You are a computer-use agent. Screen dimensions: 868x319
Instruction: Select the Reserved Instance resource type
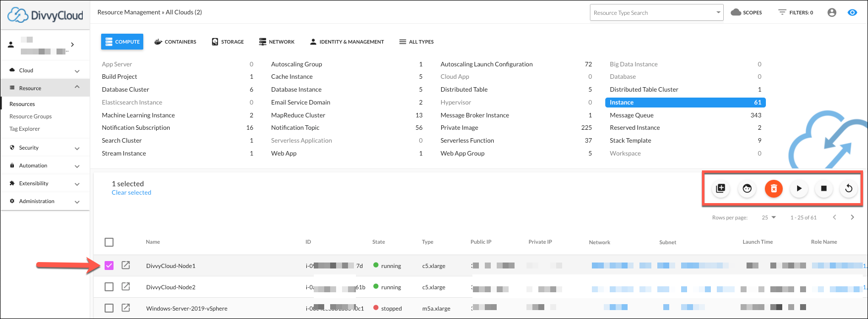[x=635, y=127]
